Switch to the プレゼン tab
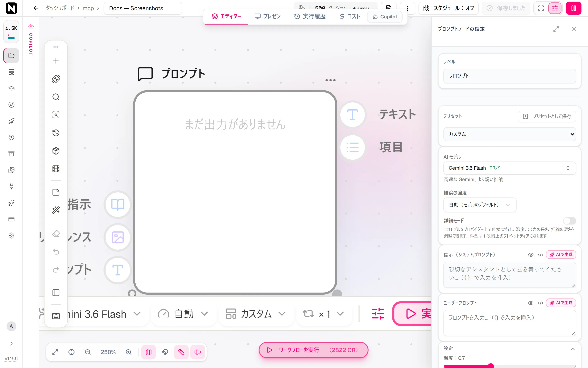Viewport: 588px width, 368px height. click(267, 17)
